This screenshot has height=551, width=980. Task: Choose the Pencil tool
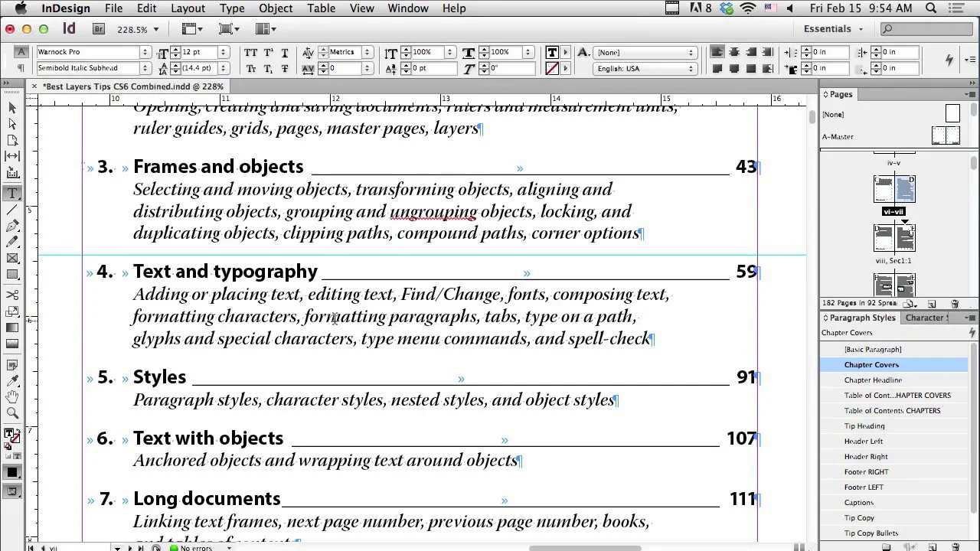pyautogui.click(x=12, y=242)
